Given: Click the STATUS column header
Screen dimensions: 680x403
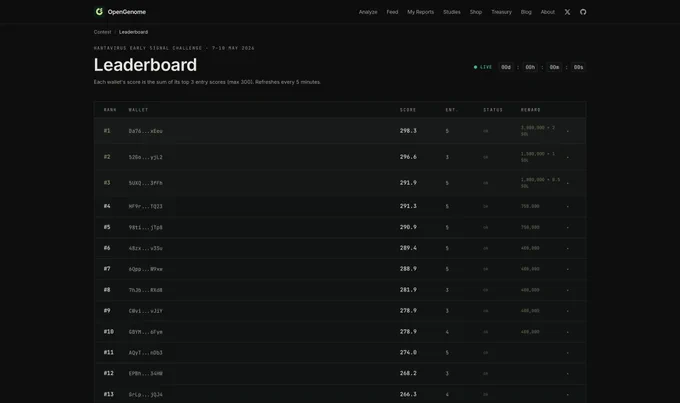Looking at the screenshot, I should [493, 110].
